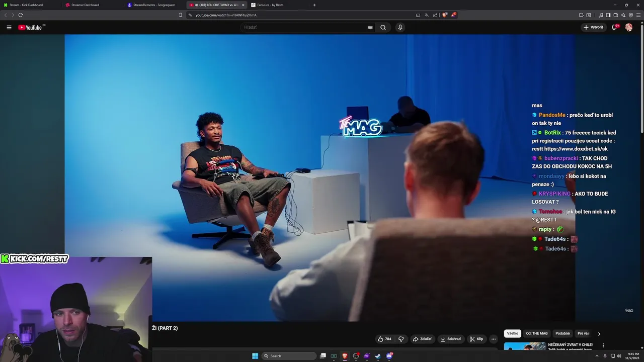Viewport: 644px width, 362px height.
Task: Toggle the browser sidebar panel icon
Action: pyautogui.click(x=608, y=15)
